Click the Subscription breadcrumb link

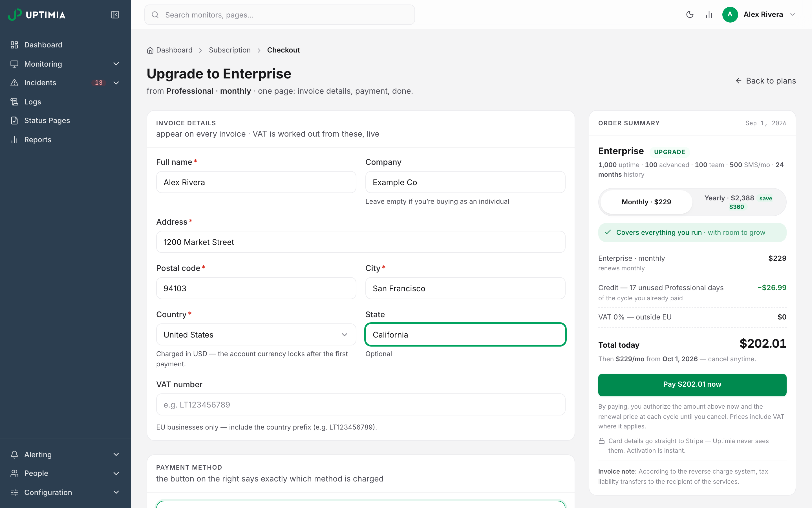(x=230, y=50)
